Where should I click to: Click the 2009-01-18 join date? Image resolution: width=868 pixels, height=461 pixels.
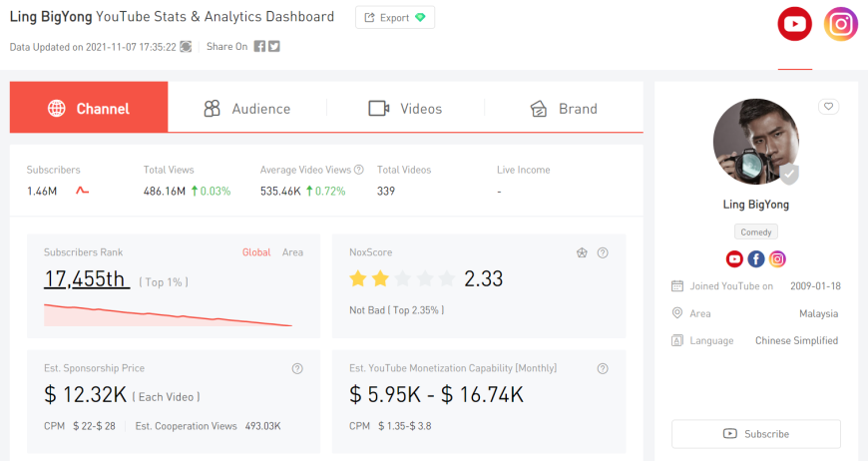pyautogui.click(x=815, y=286)
